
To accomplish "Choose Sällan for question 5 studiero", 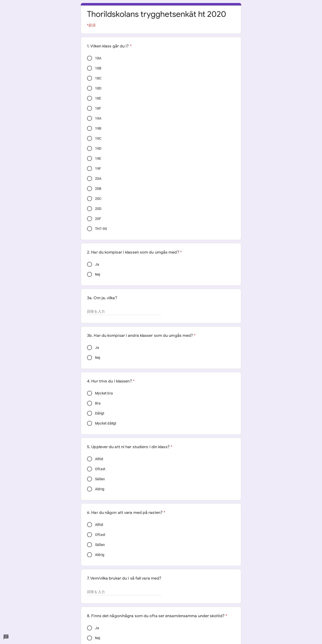I will click(90, 479).
